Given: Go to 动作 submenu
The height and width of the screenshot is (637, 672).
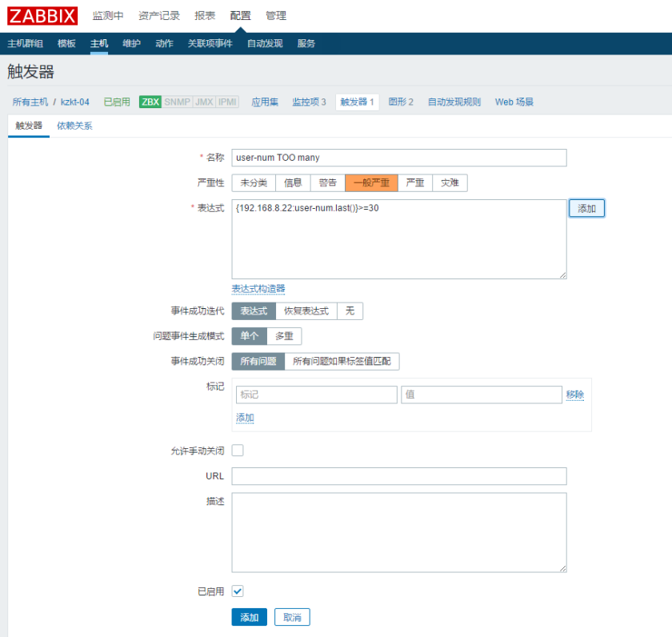Looking at the screenshot, I should tap(164, 43).
